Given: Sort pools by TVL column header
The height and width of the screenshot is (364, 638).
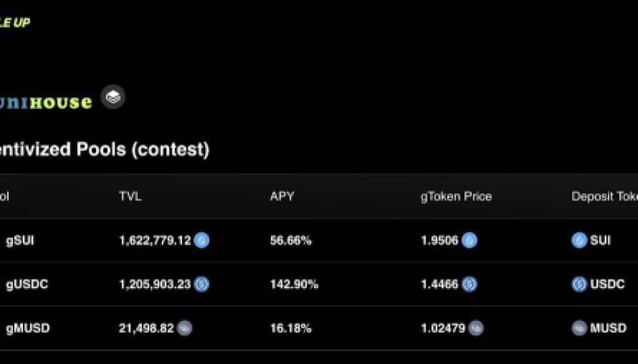Looking at the screenshot, I should (x=130, y=197).
